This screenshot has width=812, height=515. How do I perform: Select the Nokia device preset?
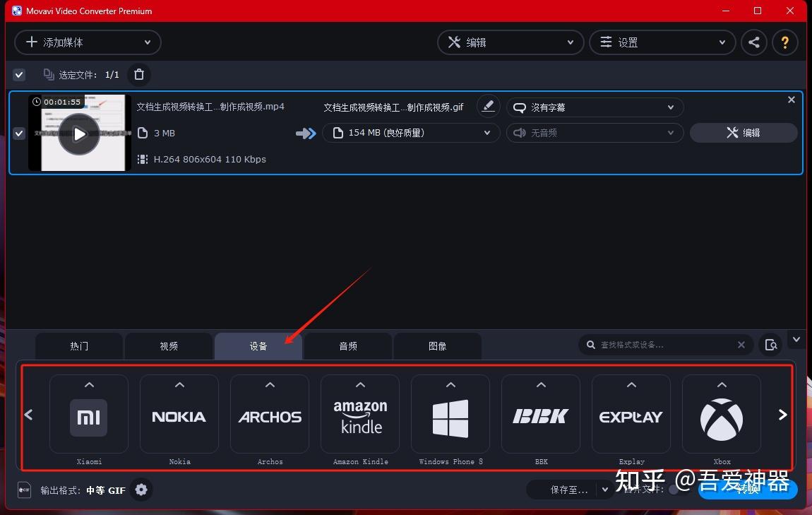tap(179, 414)
